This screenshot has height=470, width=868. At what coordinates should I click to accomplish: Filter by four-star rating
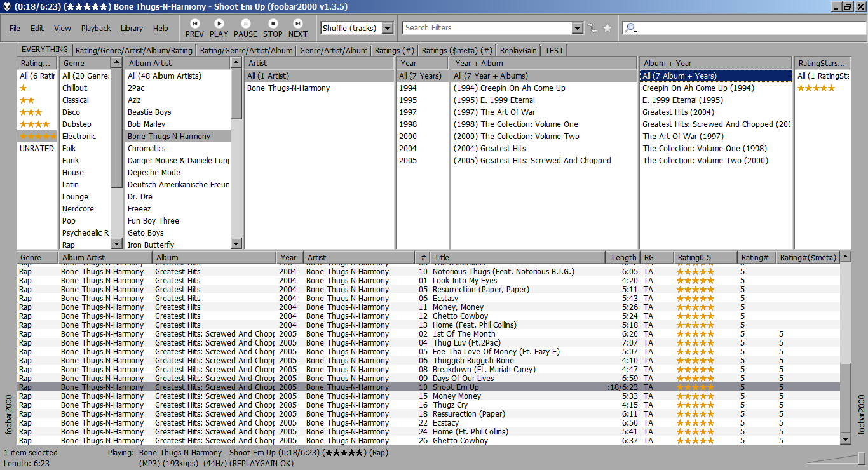click(x=34, y=124)
